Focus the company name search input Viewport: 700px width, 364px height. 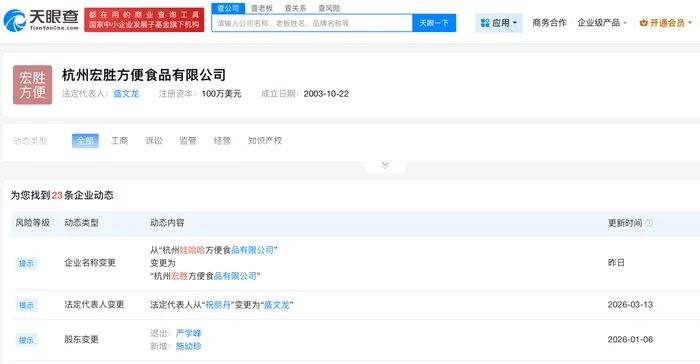pos(312,23)
